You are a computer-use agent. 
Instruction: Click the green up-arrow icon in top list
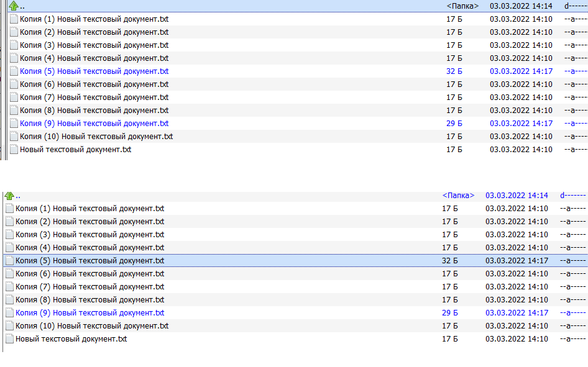(x=14, y=6)
